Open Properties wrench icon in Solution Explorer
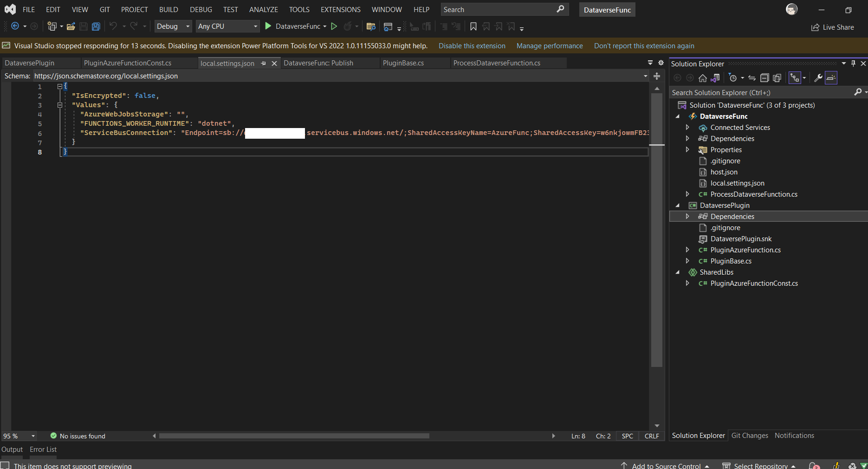The height and width of the screenshot is (469, 868). (x=818, y=78)
